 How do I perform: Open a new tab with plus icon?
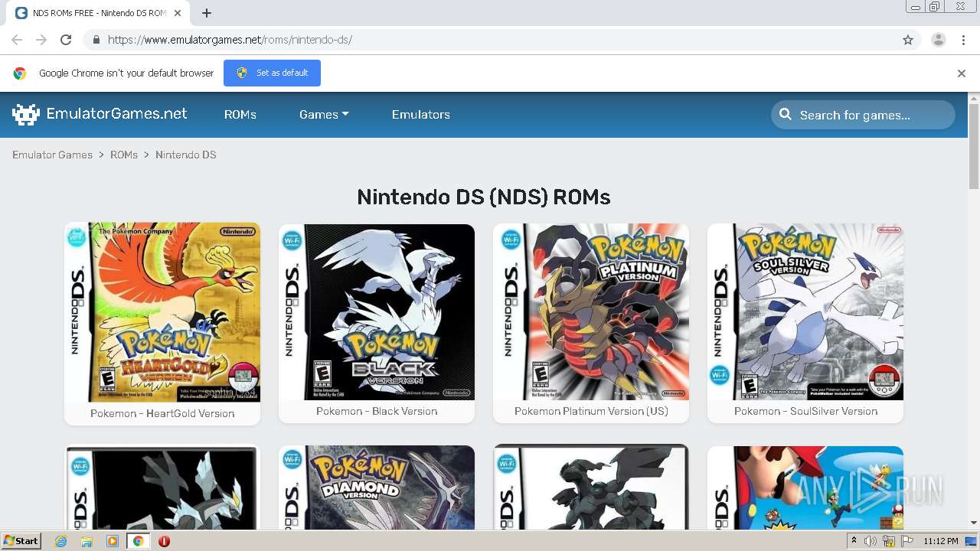pos(207,13)
